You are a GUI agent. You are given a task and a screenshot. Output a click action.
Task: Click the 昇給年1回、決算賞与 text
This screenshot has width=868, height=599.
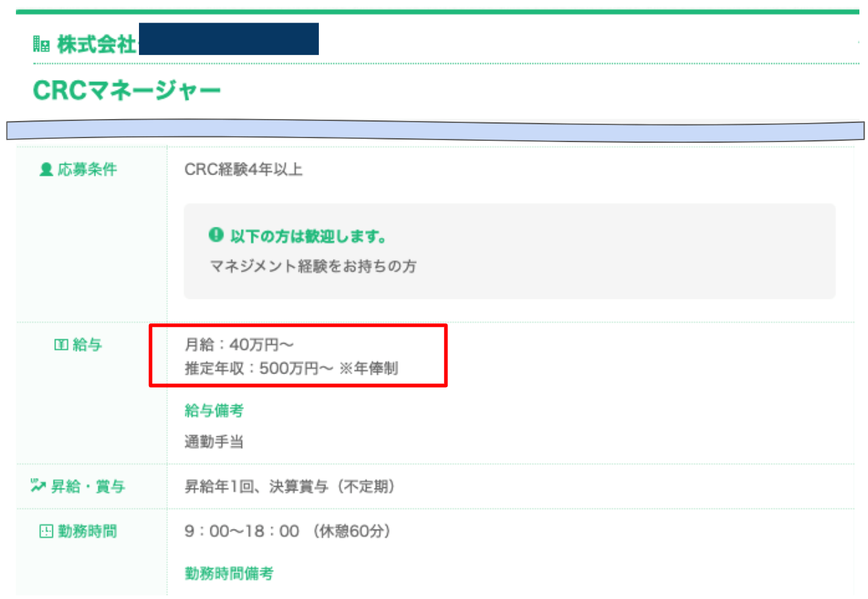click(x=290, y=487)
